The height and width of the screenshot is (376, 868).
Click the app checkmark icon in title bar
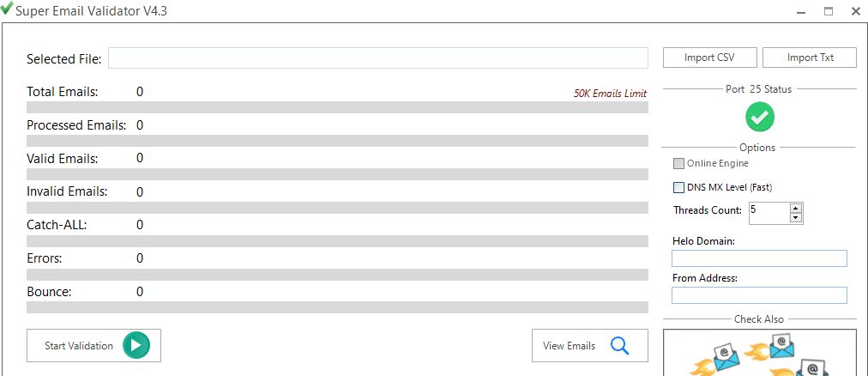pyautogui.click(x=7, y=10)
